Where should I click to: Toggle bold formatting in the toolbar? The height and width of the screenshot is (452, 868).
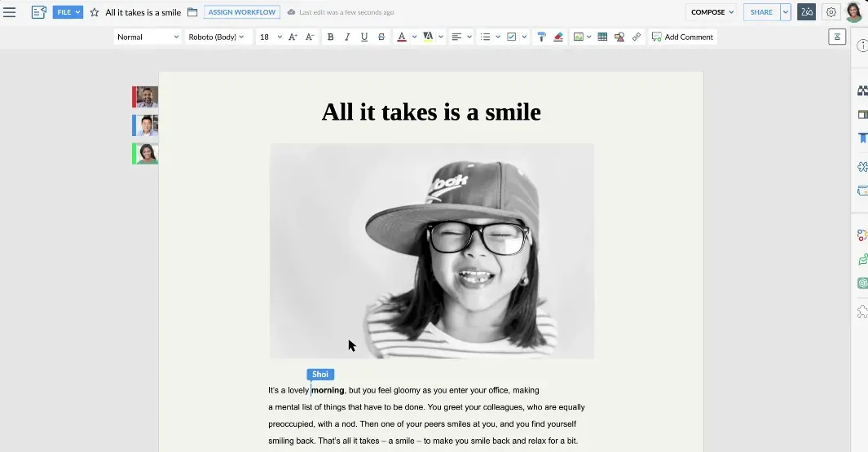(x=330, y=37)
